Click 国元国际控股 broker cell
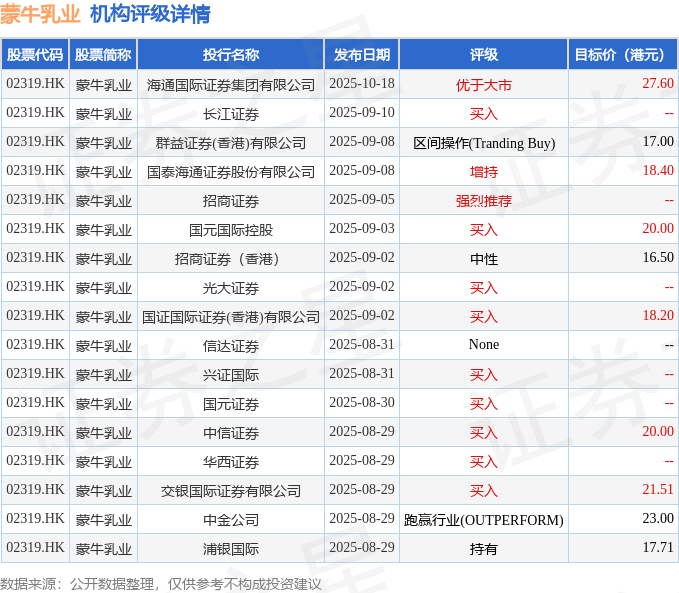This screenshot has width=679, height=593. click(x=231, y=230)
